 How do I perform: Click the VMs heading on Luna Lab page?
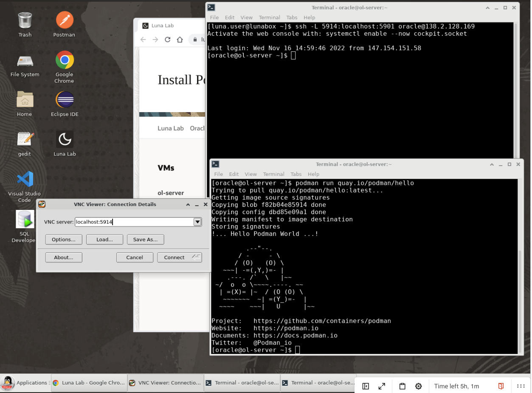tap(166, 168)
